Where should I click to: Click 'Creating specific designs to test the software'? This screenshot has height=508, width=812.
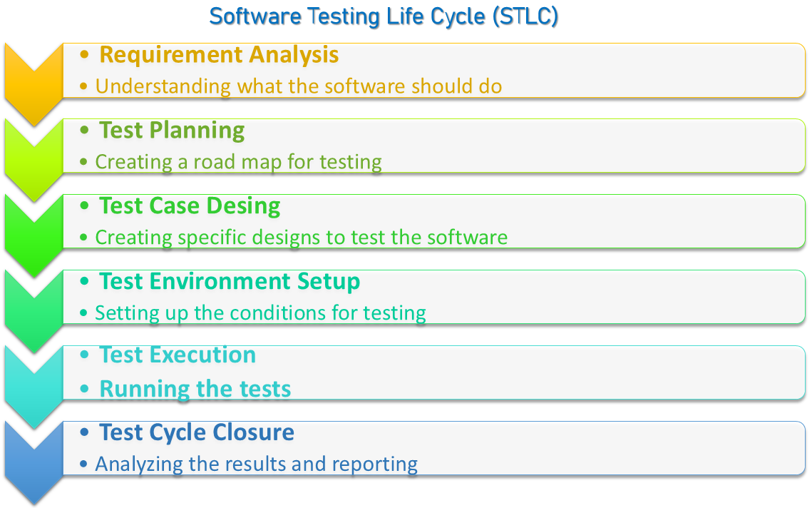(x=301, y=237)
